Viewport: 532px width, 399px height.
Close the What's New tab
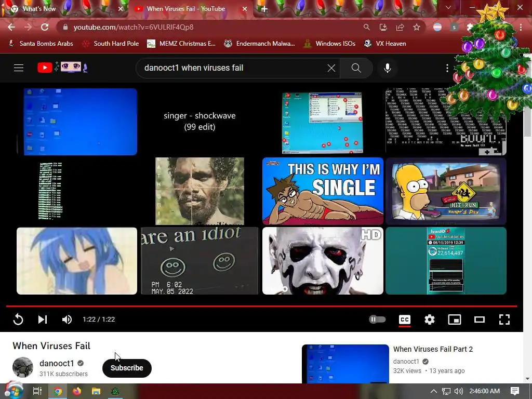(121, 9)
